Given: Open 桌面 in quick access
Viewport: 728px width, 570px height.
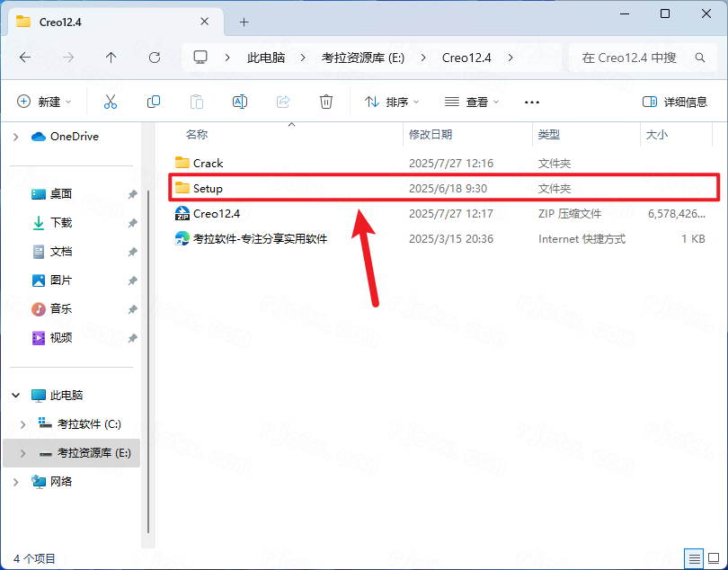Looking at the screenshot, I should click(x=61, y=194).
